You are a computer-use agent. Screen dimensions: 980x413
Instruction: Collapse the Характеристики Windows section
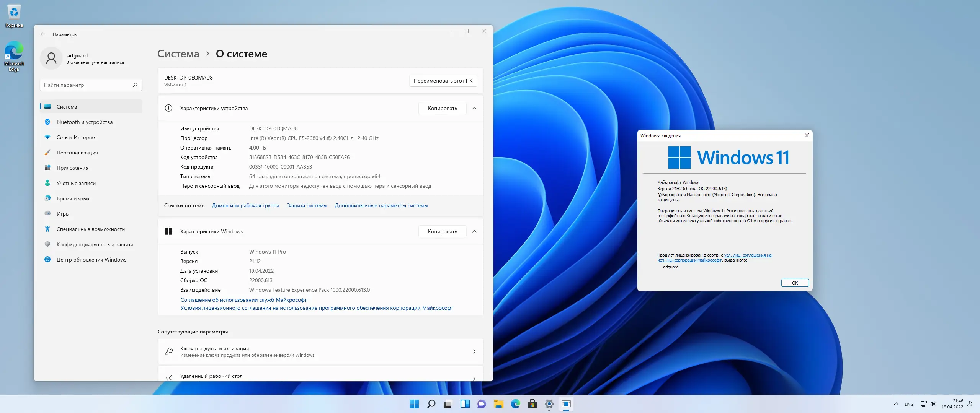click(x=475, y=231)
